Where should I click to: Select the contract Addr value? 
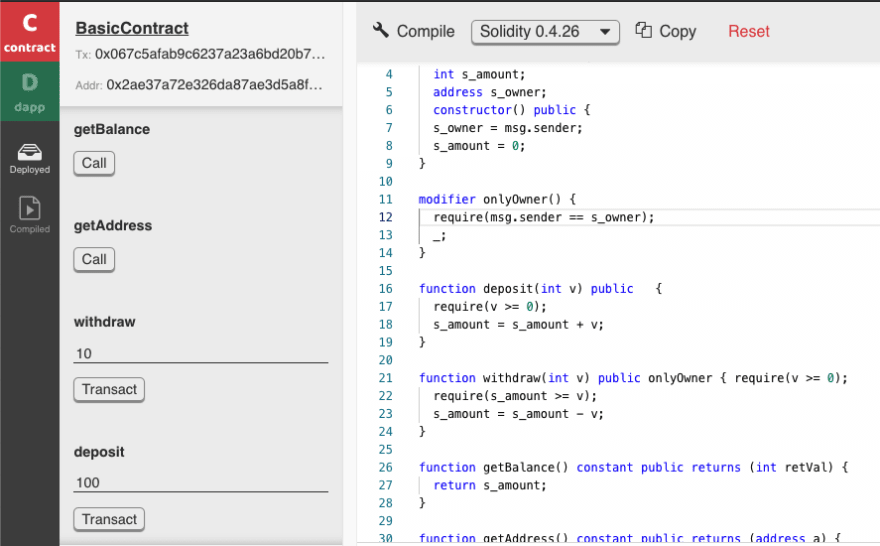(x=214, y=85)
